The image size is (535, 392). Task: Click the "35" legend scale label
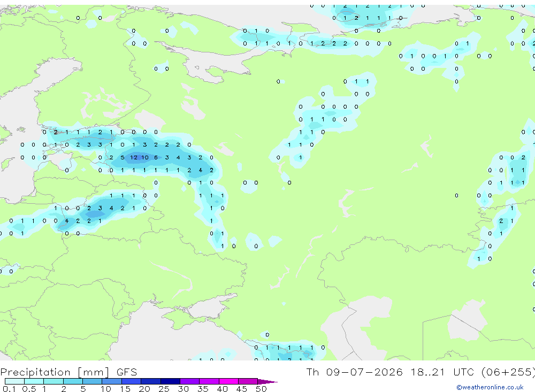pyautogui.click(x=203, y=389)
